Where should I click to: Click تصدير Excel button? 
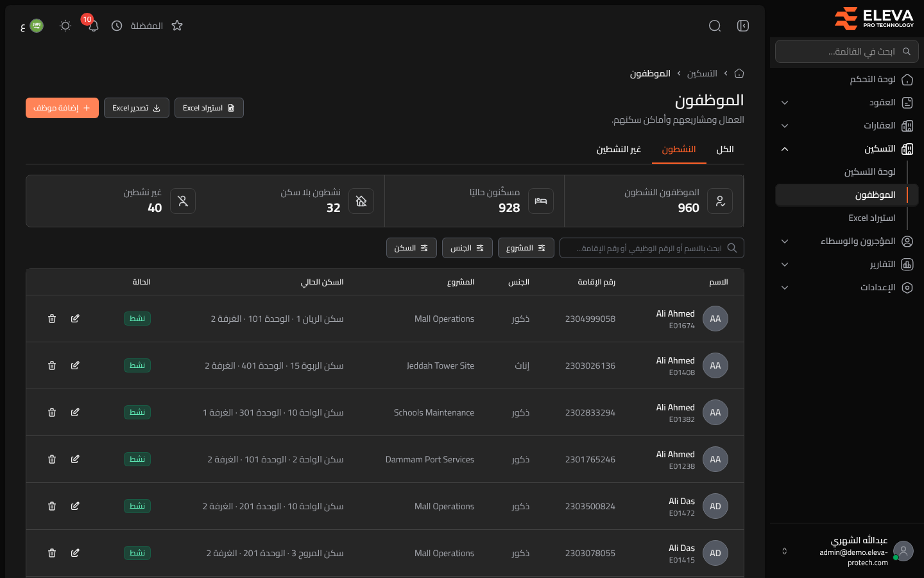click(x=137, y=108)
